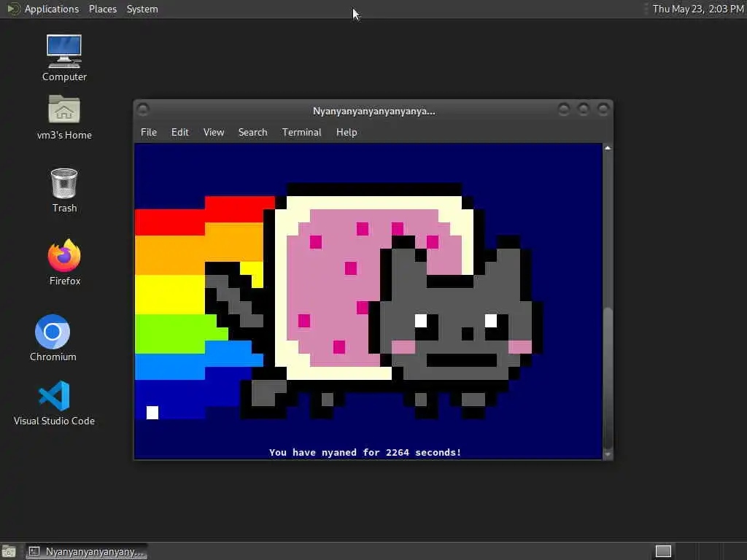Click the Nyanyanyan taskbar window button
This screenshot has width=747, height=560.
[86, 551]
